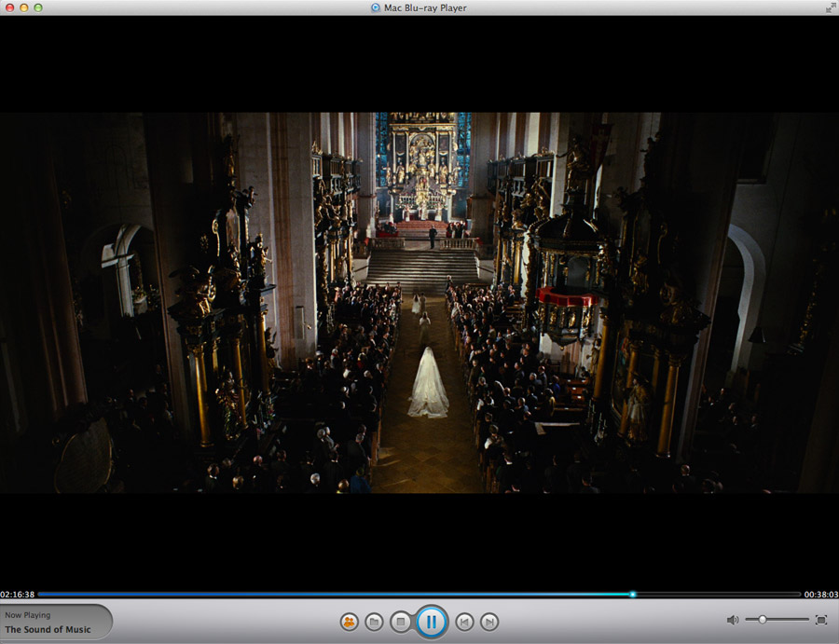
Task: Click the unplayed portion of the seek bar
Action: click(x=718, y=595)
